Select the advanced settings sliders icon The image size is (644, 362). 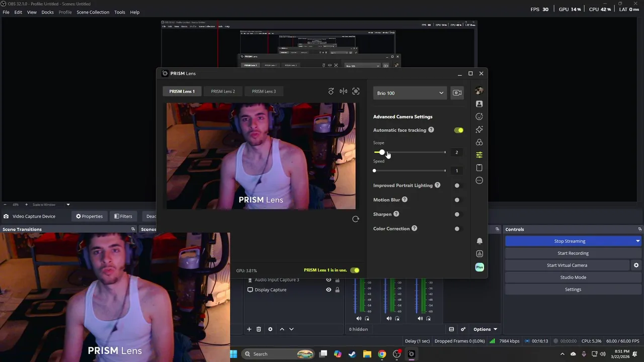coord(479,155)
